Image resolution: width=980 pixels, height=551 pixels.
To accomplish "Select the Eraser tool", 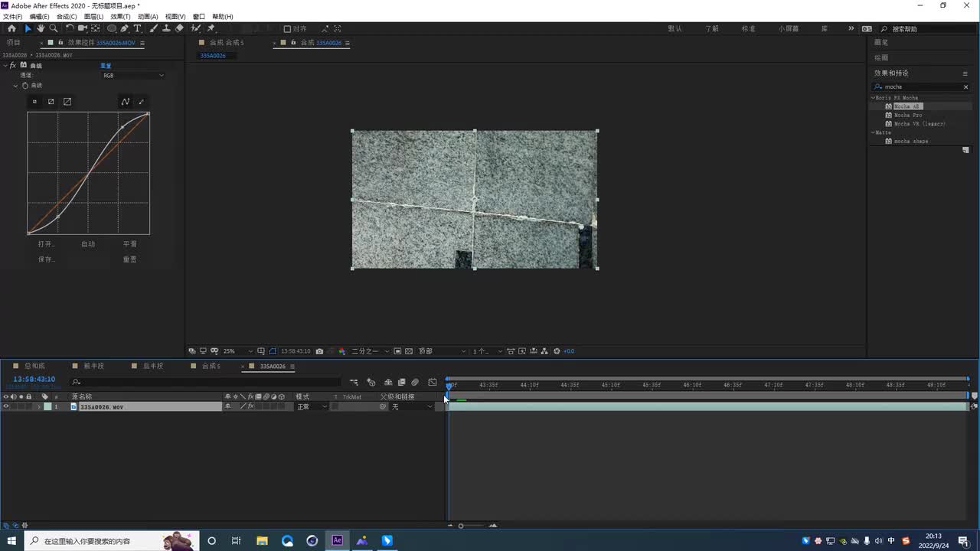I will click(179, 28).
